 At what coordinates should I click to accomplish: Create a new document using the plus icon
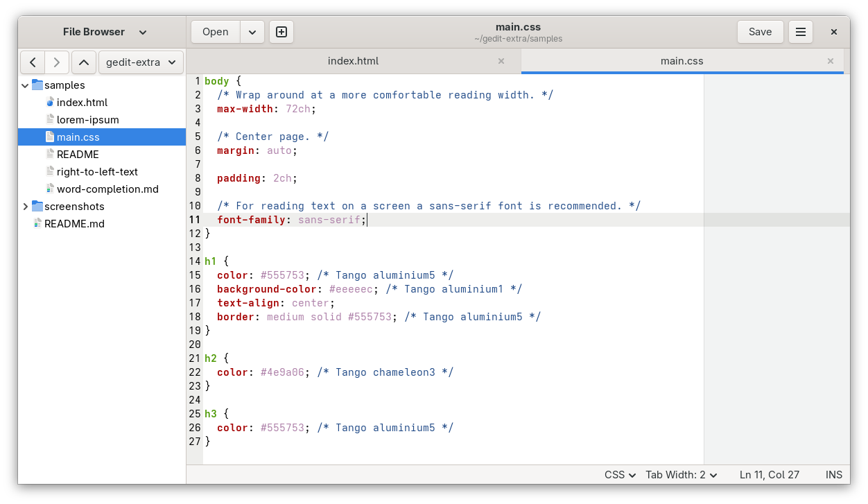pos(281,31)
